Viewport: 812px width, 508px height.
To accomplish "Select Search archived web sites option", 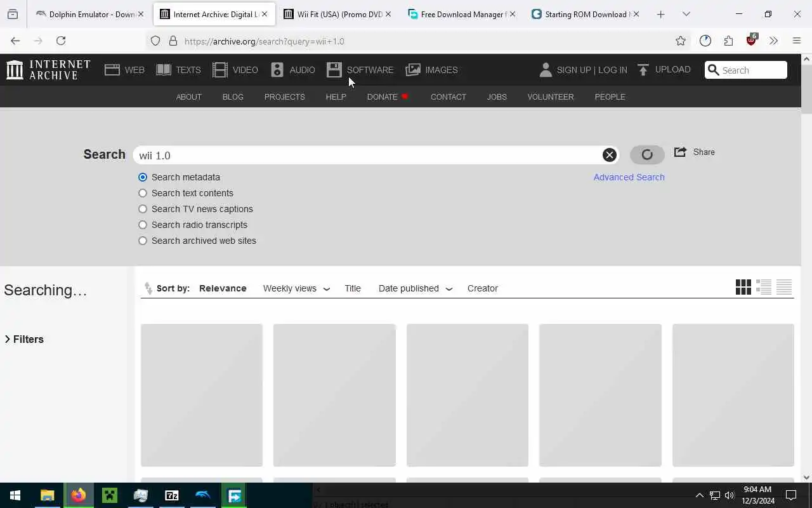I will (x=143, y=241).
